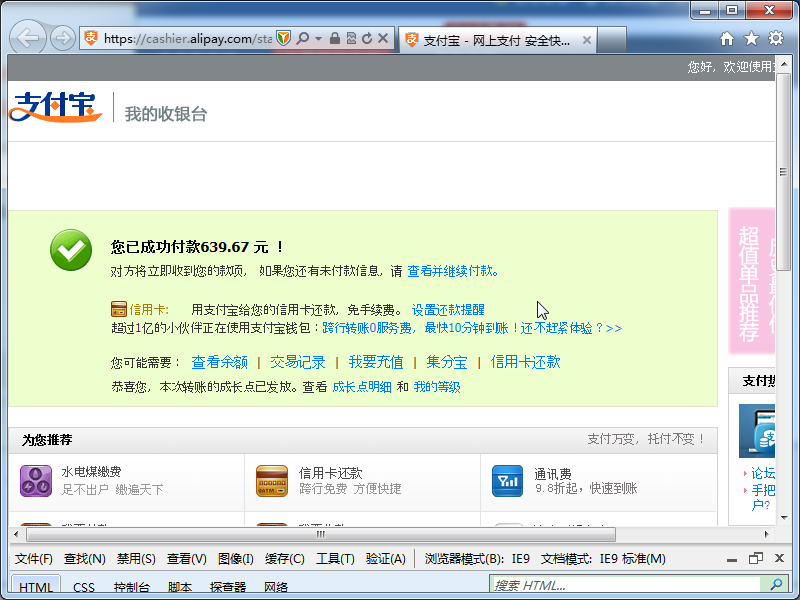Screen dimensions: 800x600
Task: Open a new blank tab
Action: click(x=612, y=40)
